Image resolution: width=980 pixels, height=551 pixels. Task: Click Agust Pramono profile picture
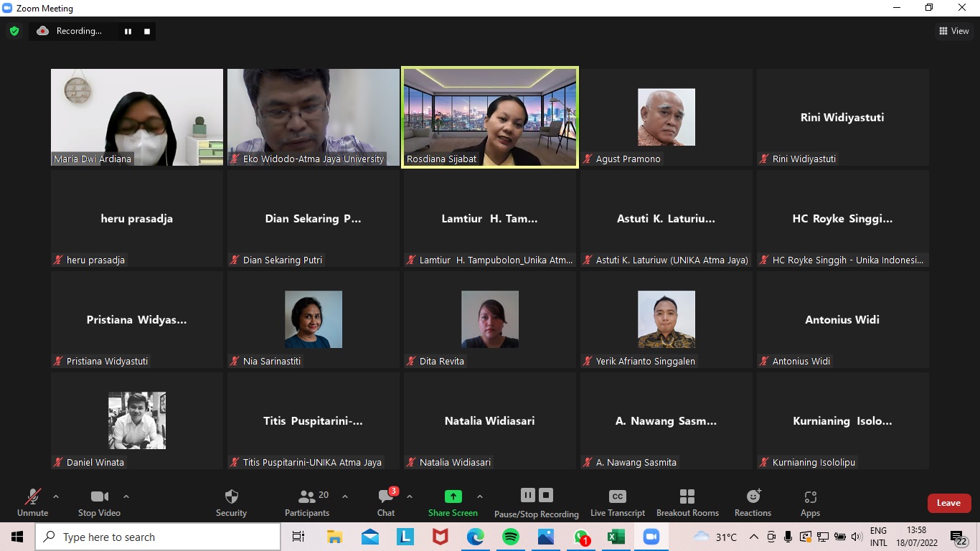click(x=666, y=117)
